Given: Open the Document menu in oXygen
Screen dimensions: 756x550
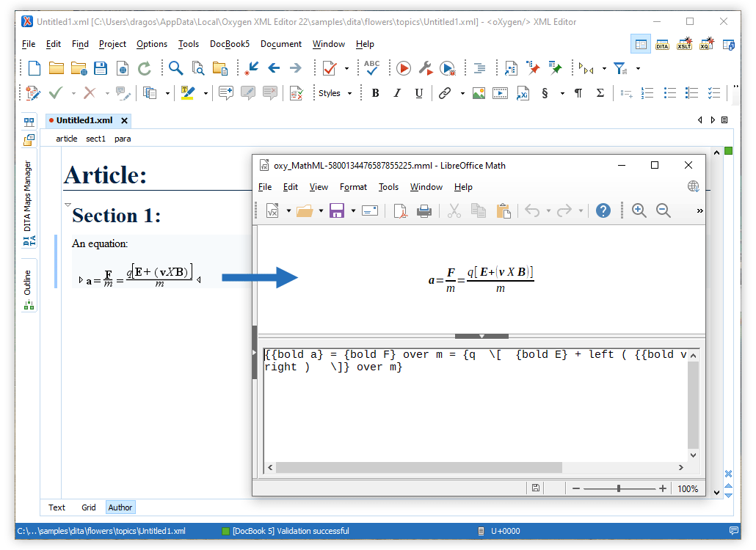Looking at the screenshot, I should pyautogui.click(x=280, y=44).
